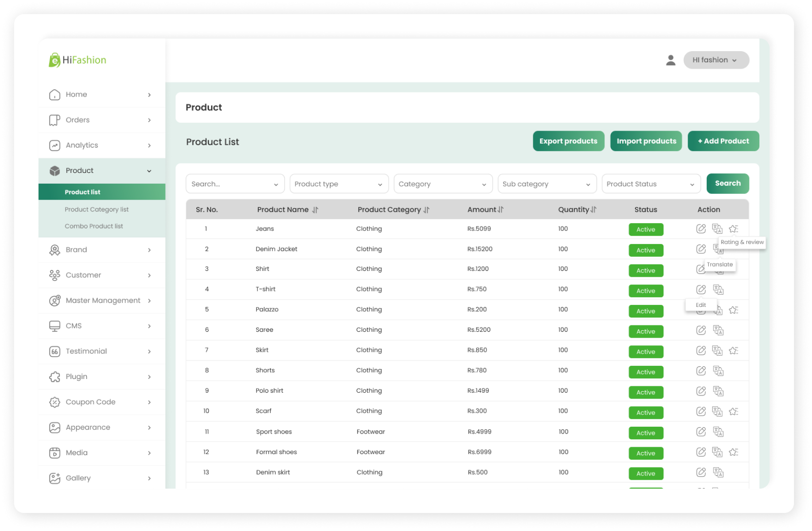Click the Active status badge for Palazzo
The height and width of the screenshot is (531, 812).
point(646,311)
